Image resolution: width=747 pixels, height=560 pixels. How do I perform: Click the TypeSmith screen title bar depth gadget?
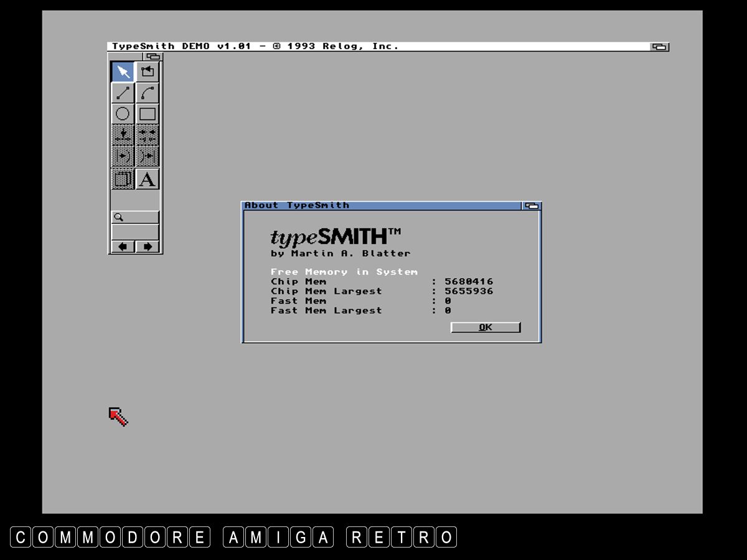coord(659,47)
